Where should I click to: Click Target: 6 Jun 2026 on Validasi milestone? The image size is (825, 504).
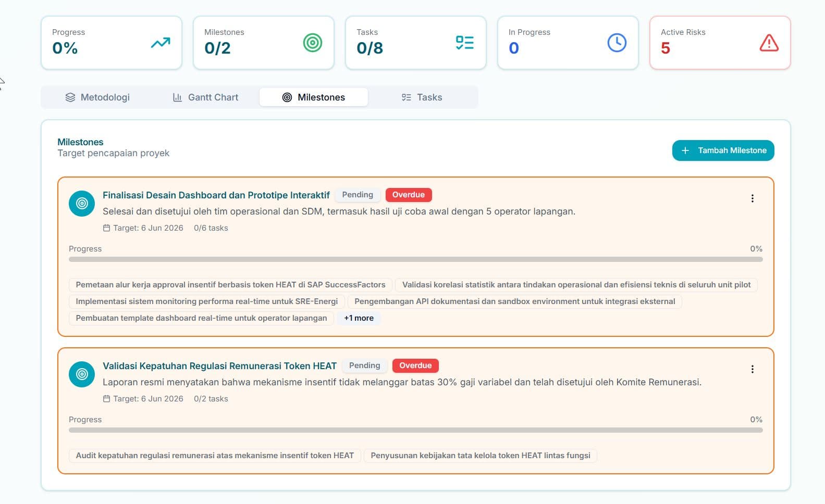click(148, 399)
